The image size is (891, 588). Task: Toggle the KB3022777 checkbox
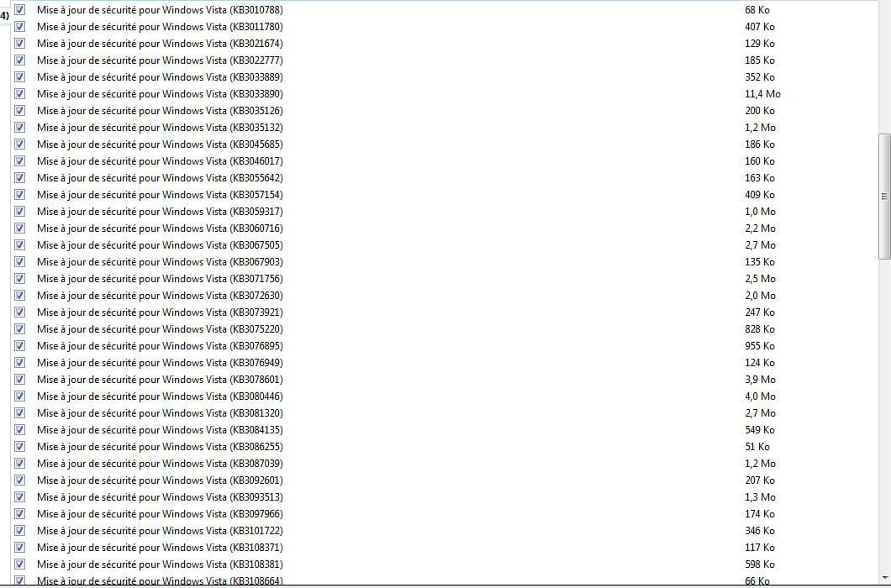20,60
